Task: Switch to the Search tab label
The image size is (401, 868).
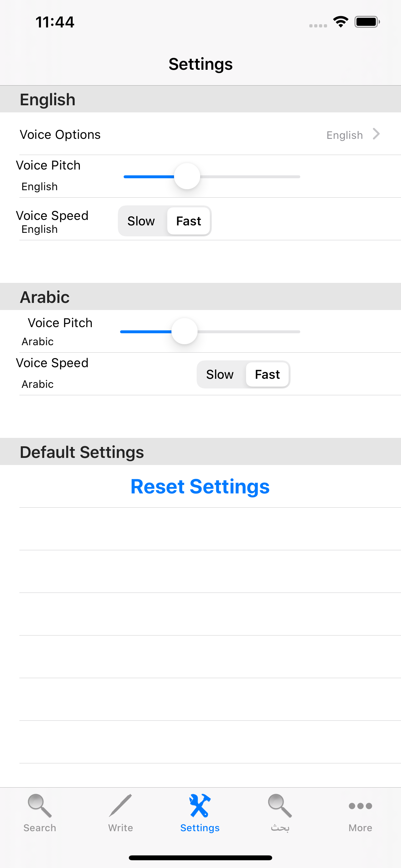Action: [40, 828]
